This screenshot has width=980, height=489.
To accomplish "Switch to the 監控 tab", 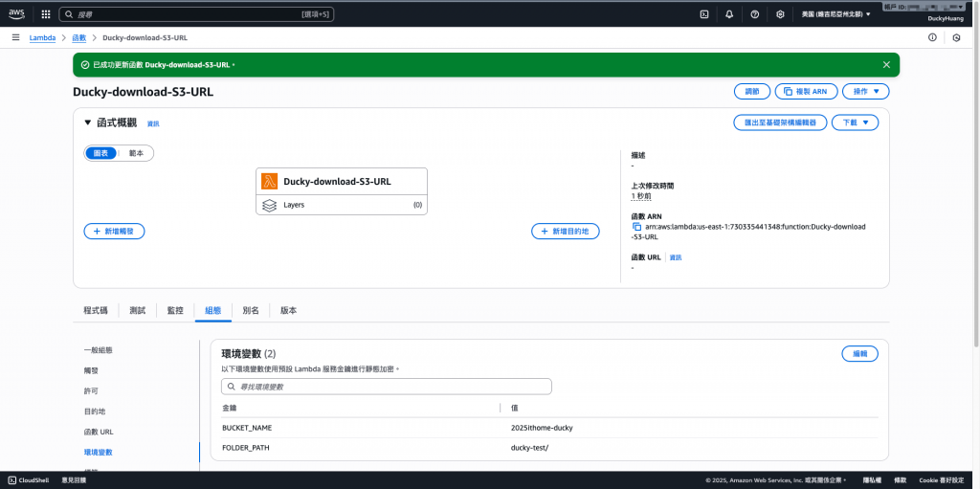I will pyautogui.click(x=175, y=310).
